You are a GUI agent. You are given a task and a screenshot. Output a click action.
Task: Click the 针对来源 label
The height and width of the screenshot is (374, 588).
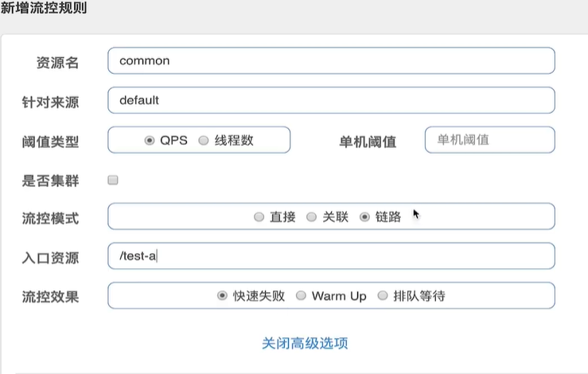pyautogui.click(x=50, y=102)
